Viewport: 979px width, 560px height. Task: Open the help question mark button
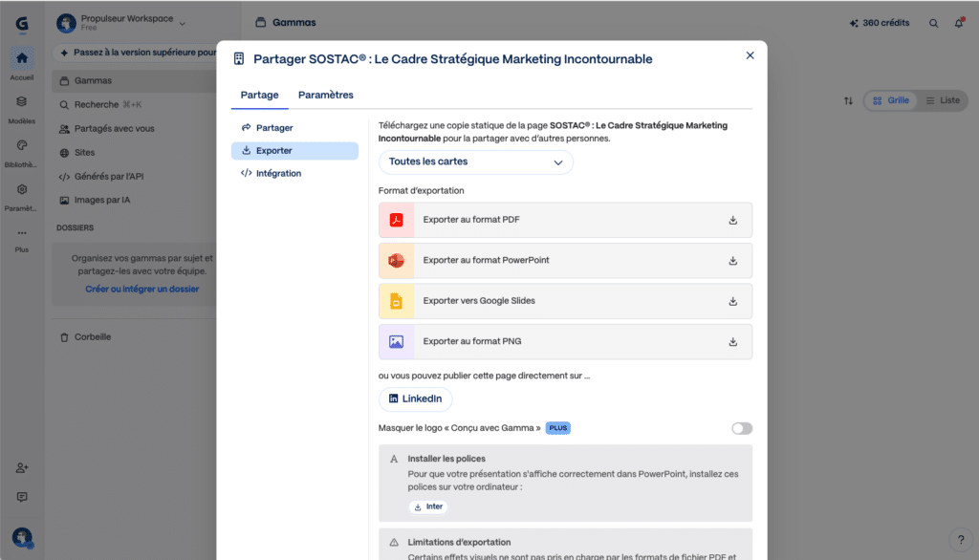961,540
